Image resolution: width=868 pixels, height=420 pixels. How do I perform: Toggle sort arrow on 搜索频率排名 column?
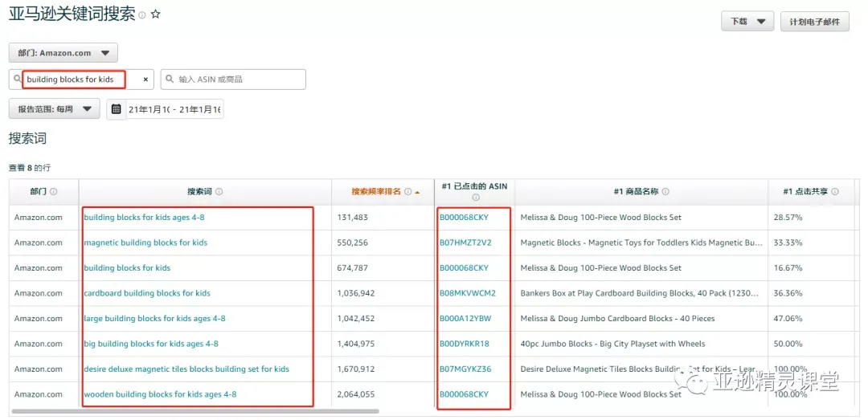tap(417, 192)
